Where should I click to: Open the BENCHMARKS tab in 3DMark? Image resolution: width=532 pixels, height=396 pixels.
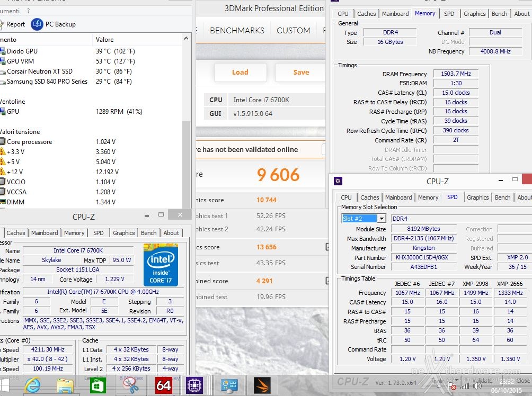(237, 31)
